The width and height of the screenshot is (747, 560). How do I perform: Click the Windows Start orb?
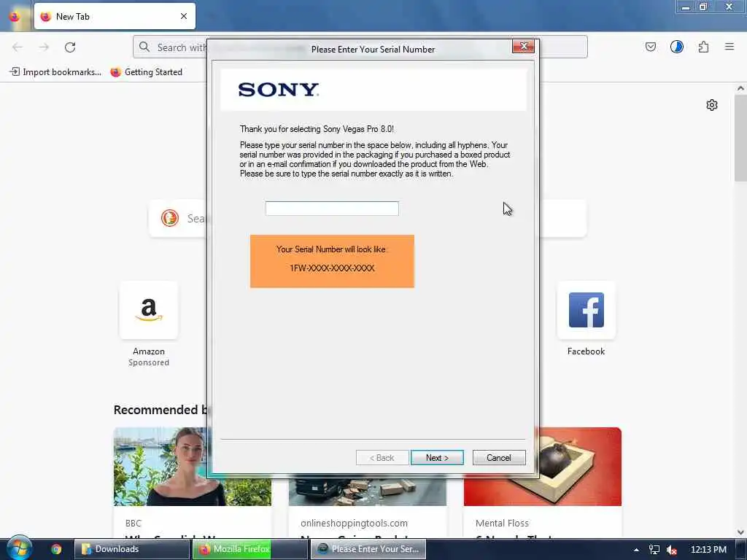point(20,548)
